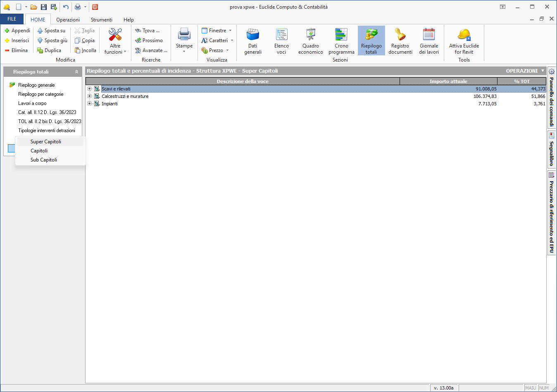Image resolution: width=557 pixels, height=392 pixels.
Task: Switch to the Operazioni ribbon tab
Action: coord(68,20)
